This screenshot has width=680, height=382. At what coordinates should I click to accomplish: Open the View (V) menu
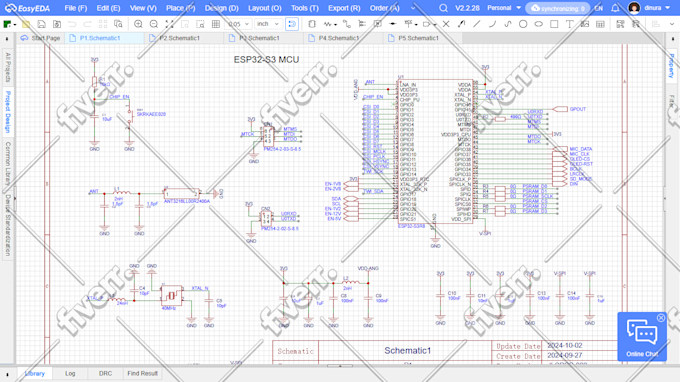pyautogui.click(x=143, y=8)
